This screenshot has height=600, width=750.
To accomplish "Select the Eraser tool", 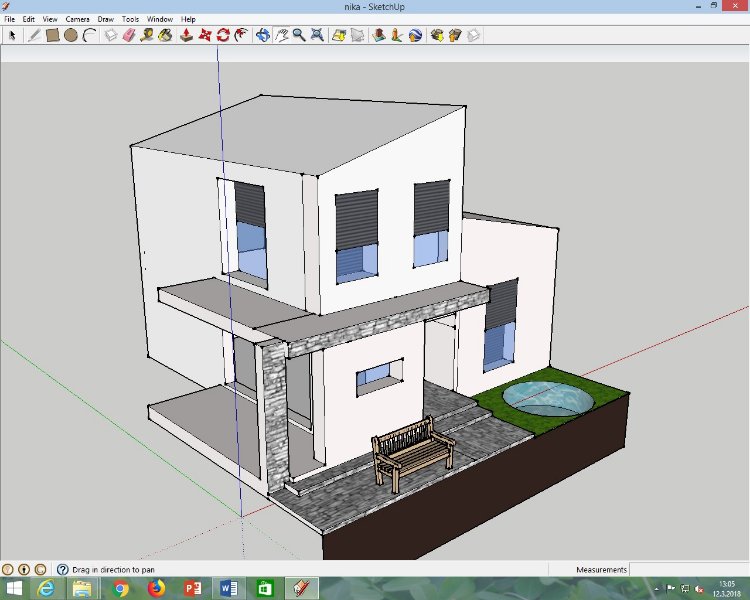I will (128, 35).
